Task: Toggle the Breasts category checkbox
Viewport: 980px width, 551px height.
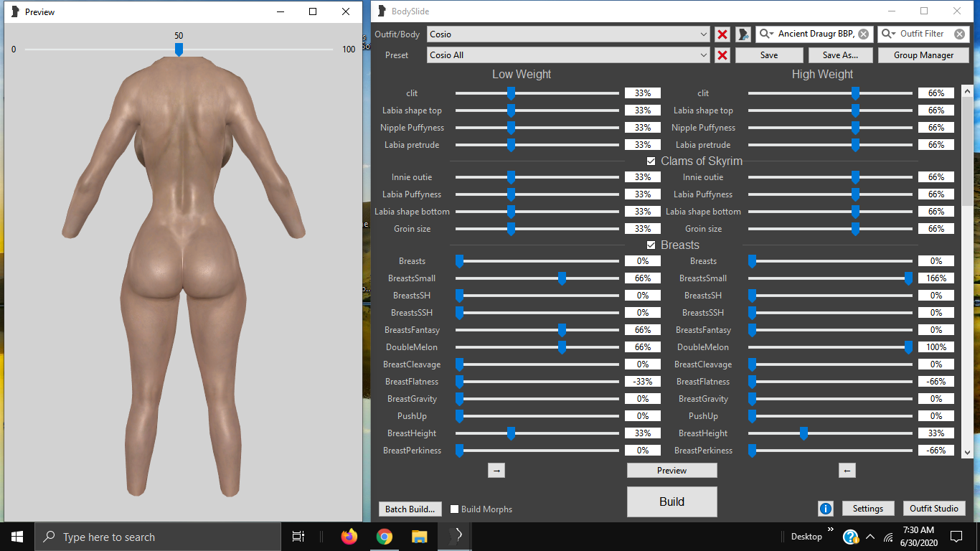Action: (x=651, y=245)
